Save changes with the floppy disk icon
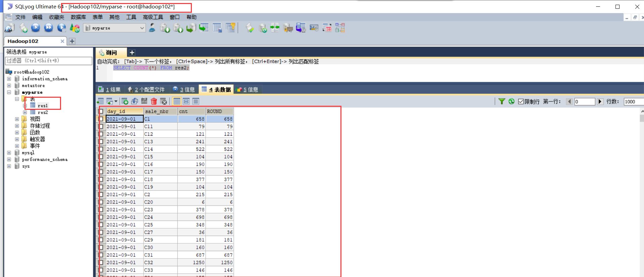Image resolution: width=644 pixels, height=277 pixels. tap(144, 101)
